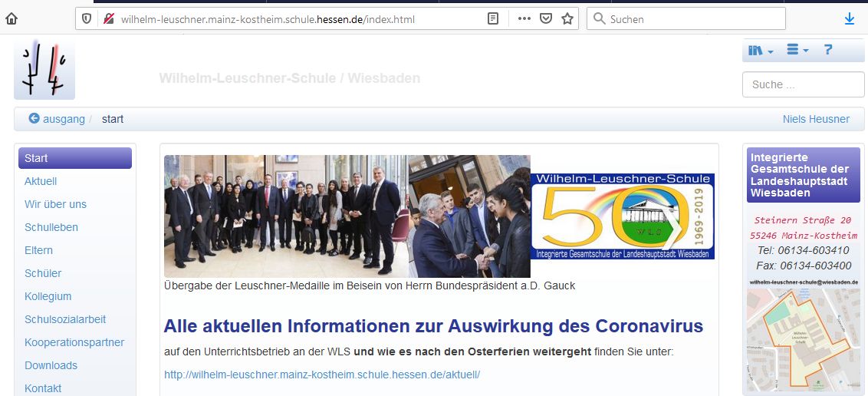Click the back arrow beside ausgang

coord(35,118)
